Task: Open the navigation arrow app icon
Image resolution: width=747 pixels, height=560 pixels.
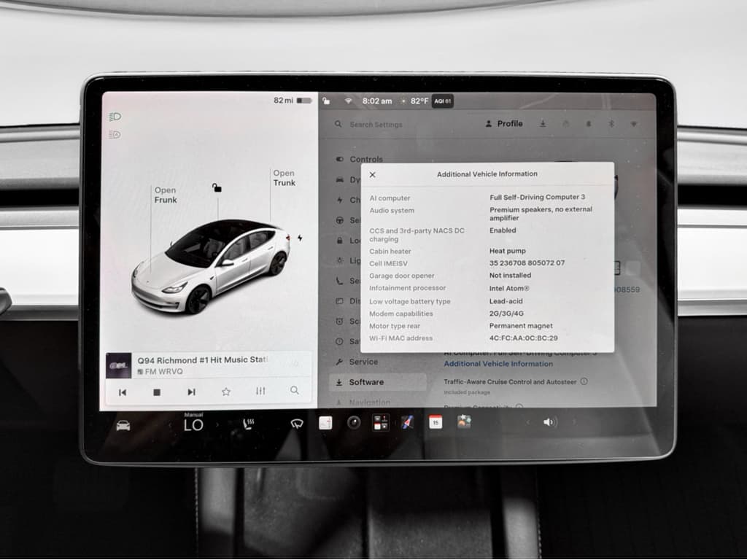Action: click(x=407, y=422)
